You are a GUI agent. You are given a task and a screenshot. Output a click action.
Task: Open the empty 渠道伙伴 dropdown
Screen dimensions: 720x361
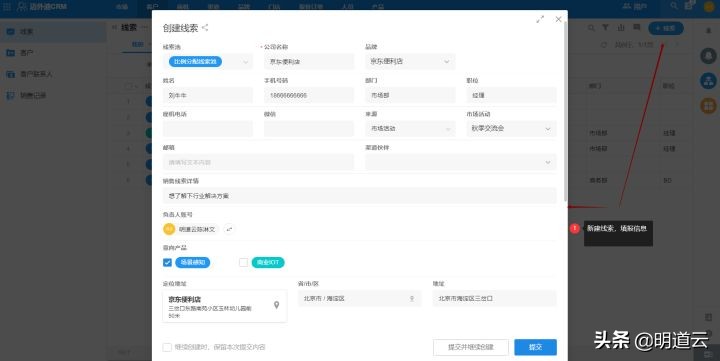click(x=461, y=162)
